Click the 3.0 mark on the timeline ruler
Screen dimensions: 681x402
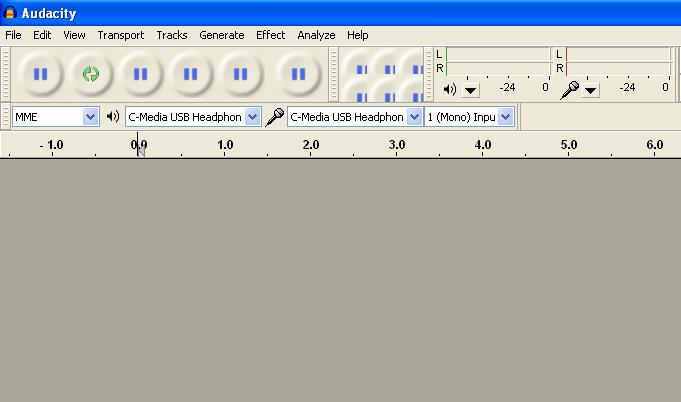(397, 145)
